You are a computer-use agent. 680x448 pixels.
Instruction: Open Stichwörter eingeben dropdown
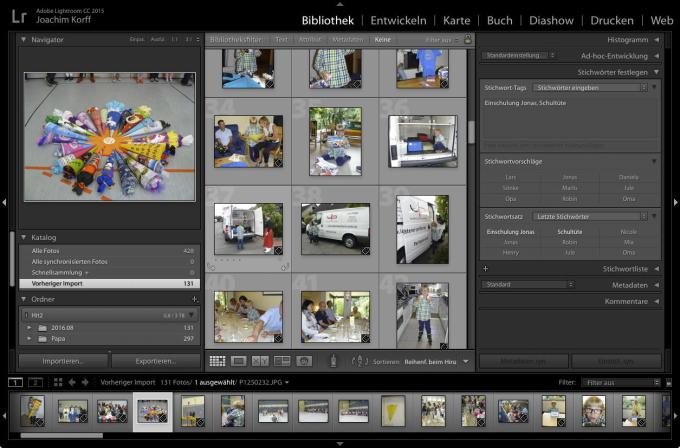590,88
